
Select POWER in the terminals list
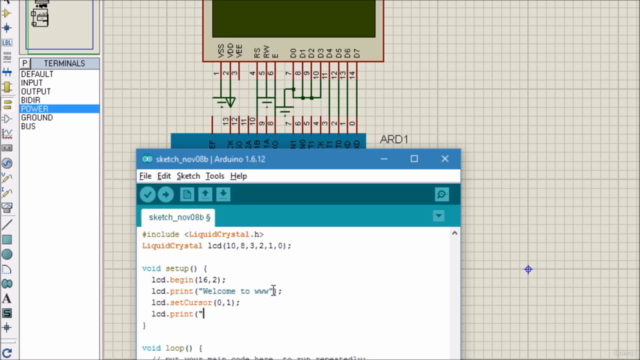[x=59, y=109]
